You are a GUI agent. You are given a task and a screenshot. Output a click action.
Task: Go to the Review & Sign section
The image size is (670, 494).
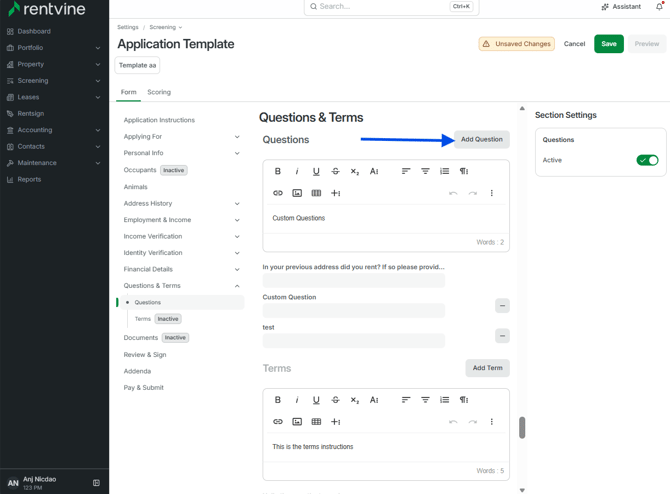tap(145, 355)
